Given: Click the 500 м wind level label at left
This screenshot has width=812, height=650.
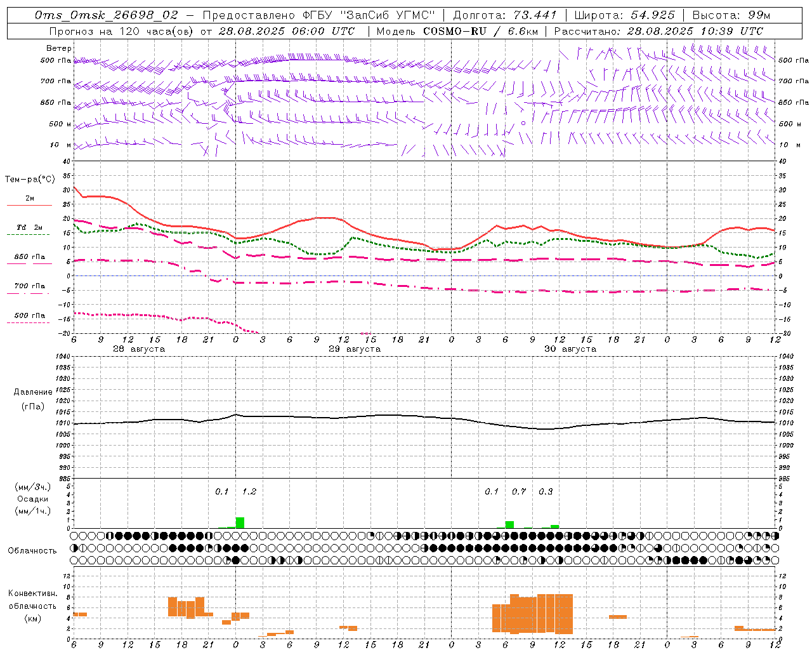Looking at the screenshot, I should pyautogui.click(x=60, y=124).
